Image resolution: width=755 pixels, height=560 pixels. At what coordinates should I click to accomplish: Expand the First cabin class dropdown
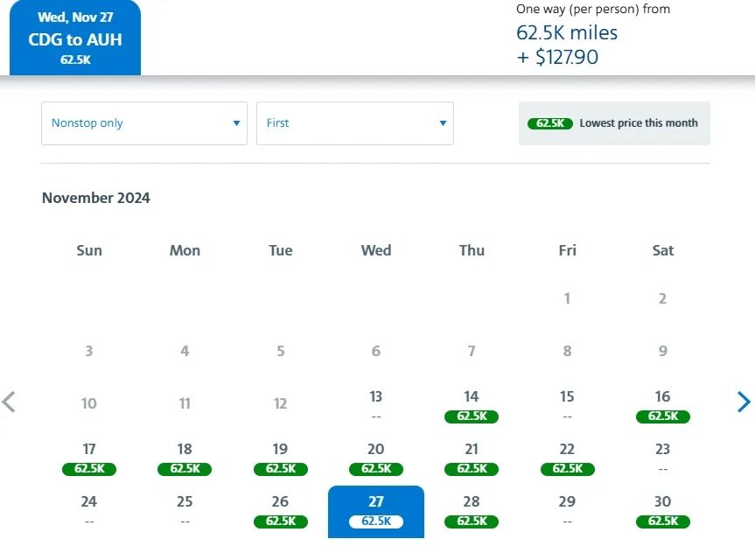[354, 123]
